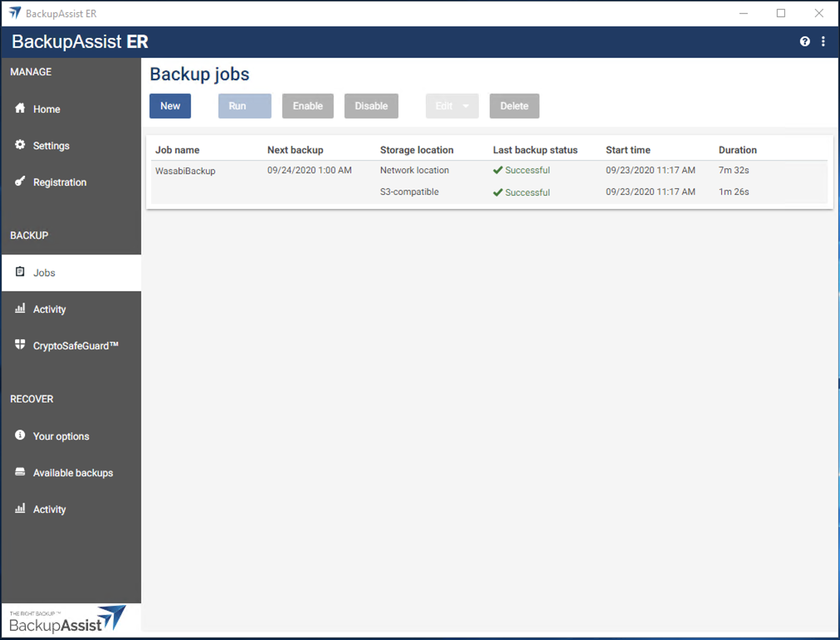Click S3-compatible start time 09/23/2020
The image size is (840, 640).
point(650,192)
